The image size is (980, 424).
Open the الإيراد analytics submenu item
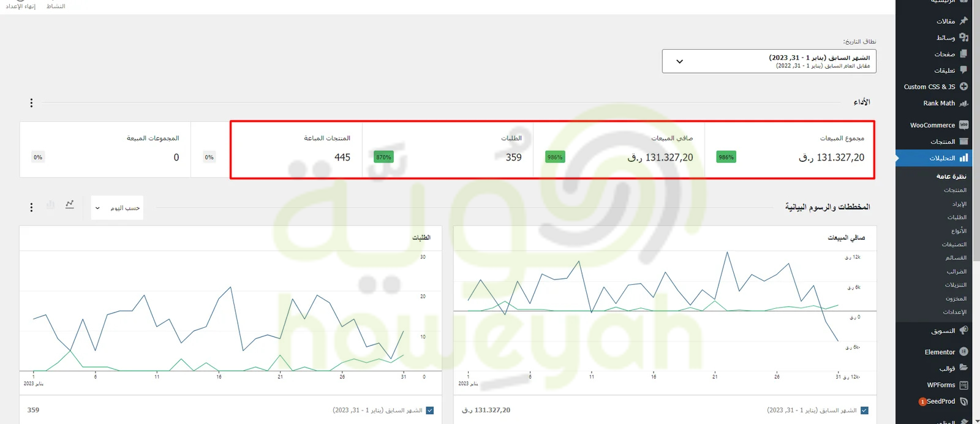(959, 204)
